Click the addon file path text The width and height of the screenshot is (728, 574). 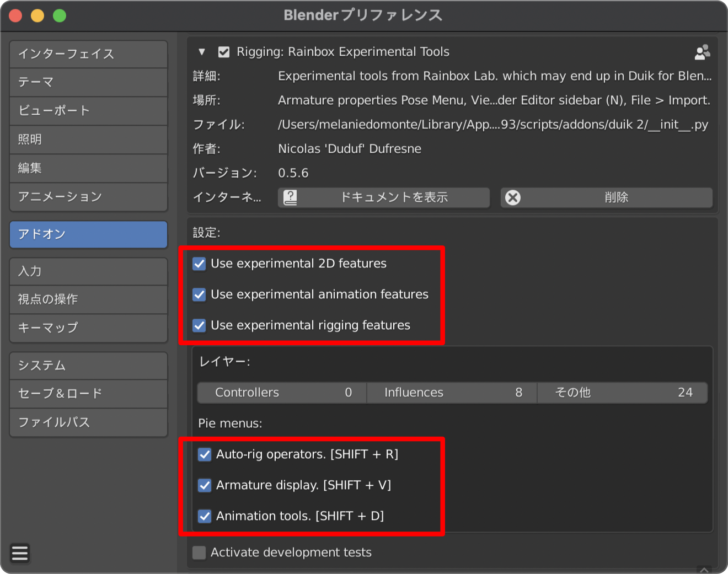tap(493, 125)
